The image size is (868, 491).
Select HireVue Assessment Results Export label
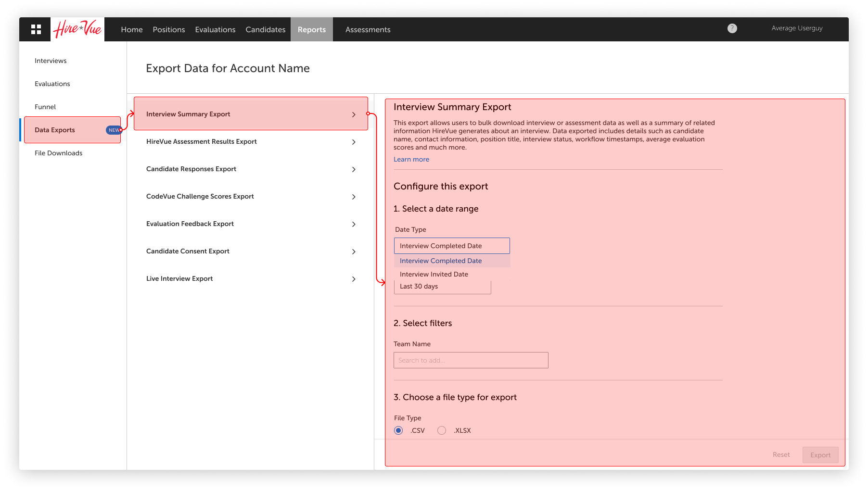click(202, 141)
